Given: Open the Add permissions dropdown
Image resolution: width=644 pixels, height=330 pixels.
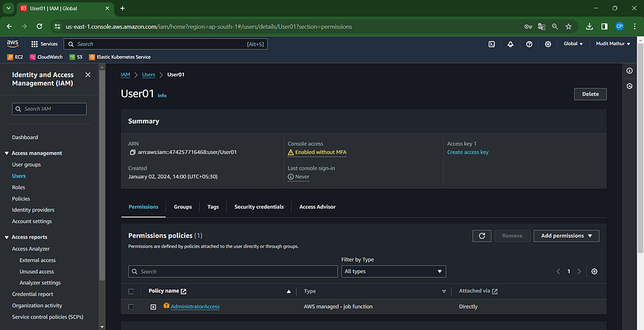Looking at the screenshot, I should click(567, 236).
